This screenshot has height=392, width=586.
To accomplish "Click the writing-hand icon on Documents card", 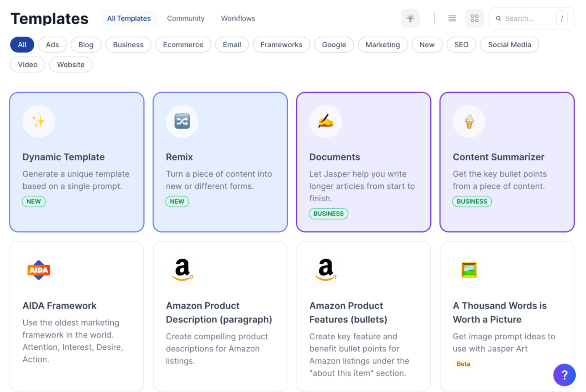I will click(325, 121).
